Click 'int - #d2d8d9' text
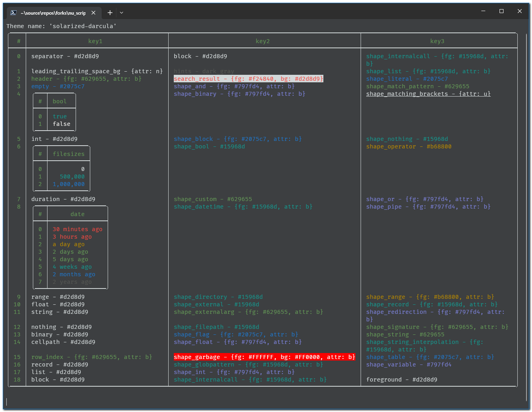 tap(55, 139)
